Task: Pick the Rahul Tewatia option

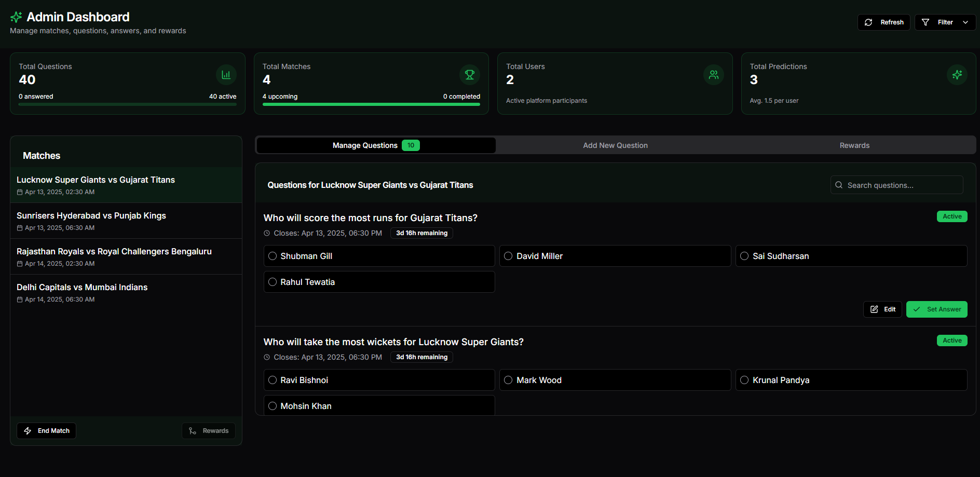Action: [379, 282]
